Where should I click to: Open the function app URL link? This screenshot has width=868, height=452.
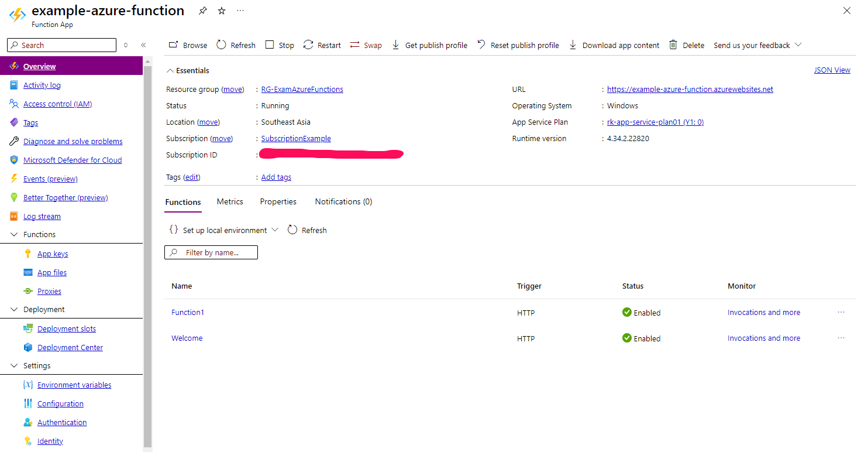(x=690, y=89)
